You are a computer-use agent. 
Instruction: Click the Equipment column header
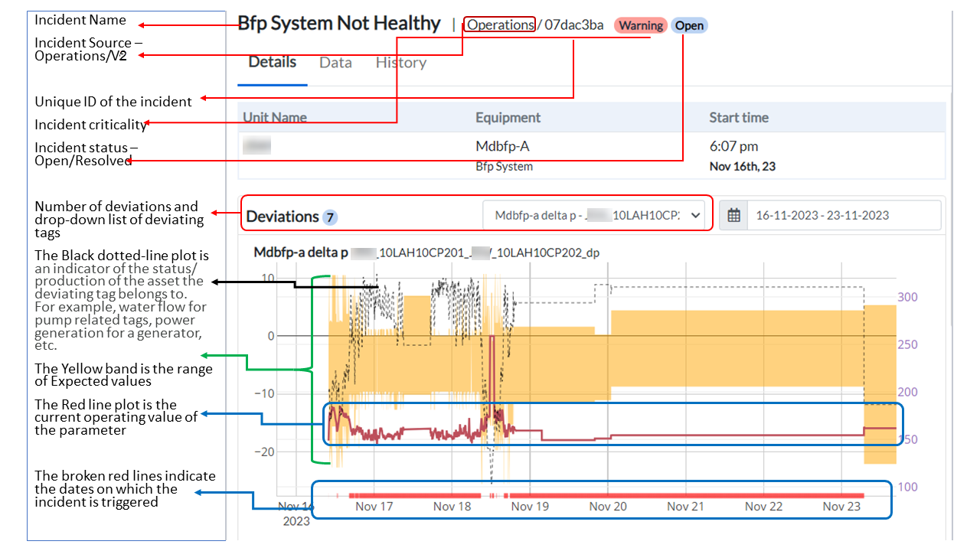(508, 118)
